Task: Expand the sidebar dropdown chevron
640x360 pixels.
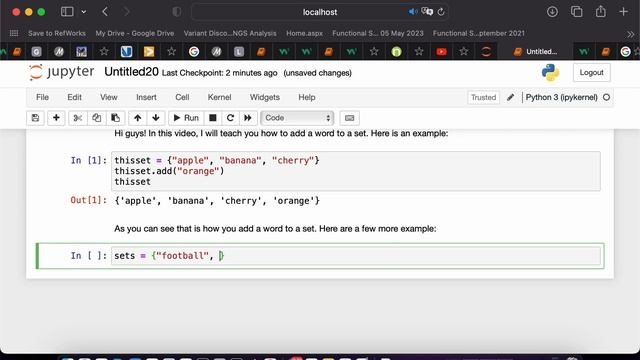Action: [84, 12]
